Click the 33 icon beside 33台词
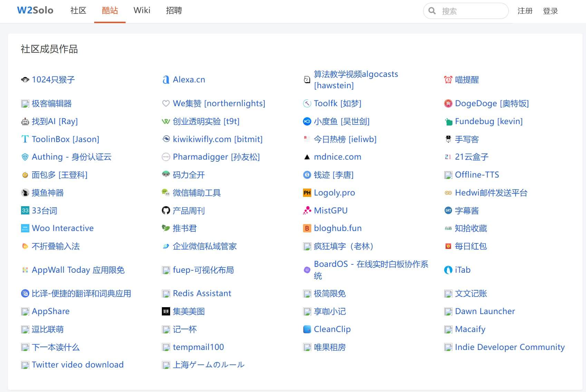The image size is (586, 392). coord(25,210)
